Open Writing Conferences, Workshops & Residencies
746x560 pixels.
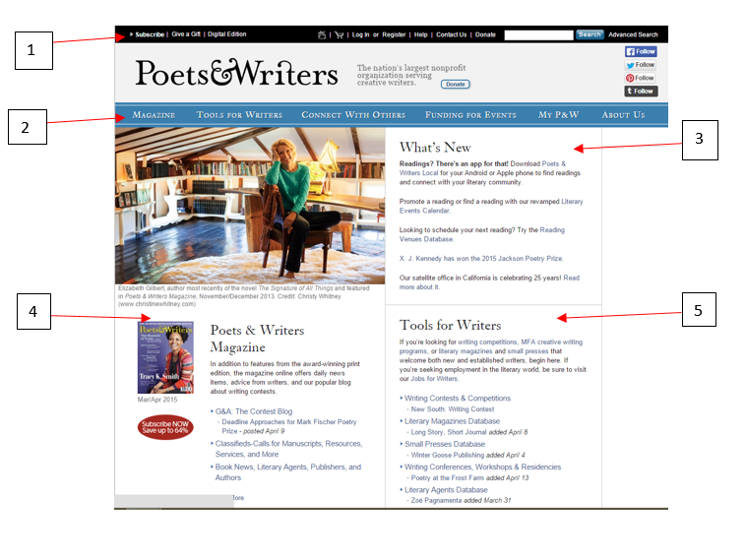point(482,467)
